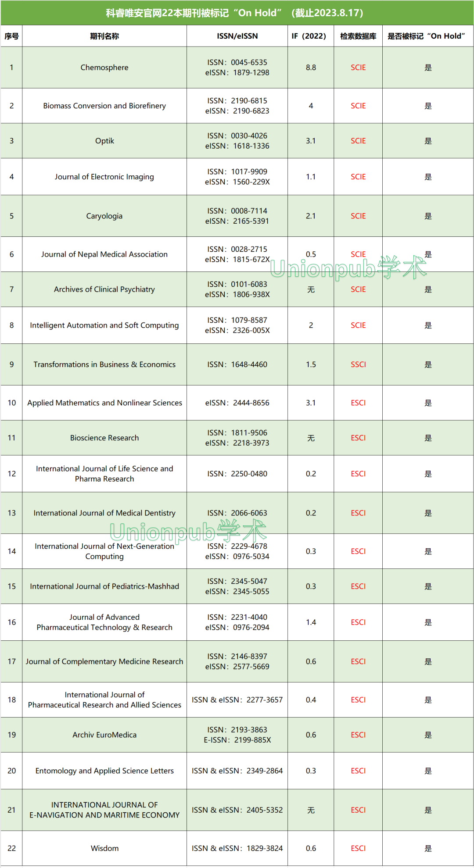Screen dimensions: 474x868
Task: Select 是 in the Wisdom row
Action: tap(428, 848)
